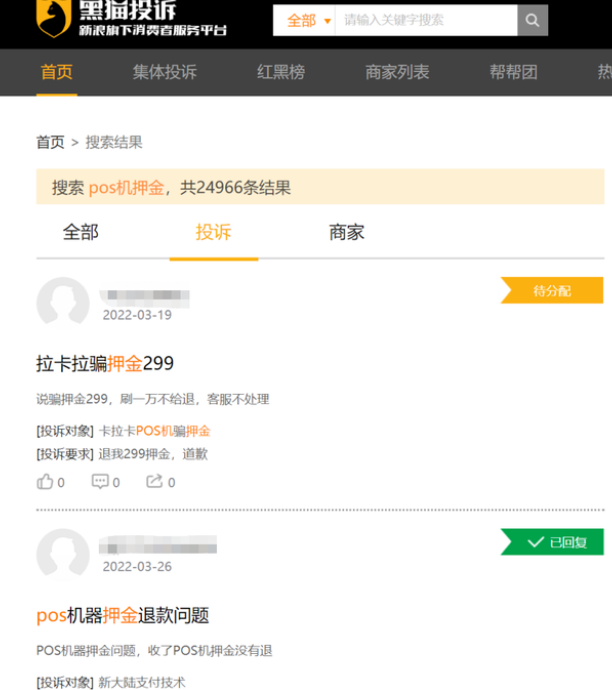The image size is (612, 690).
Task: Click the 共24966条结果 result count text
Action: [x=235, y=187]
